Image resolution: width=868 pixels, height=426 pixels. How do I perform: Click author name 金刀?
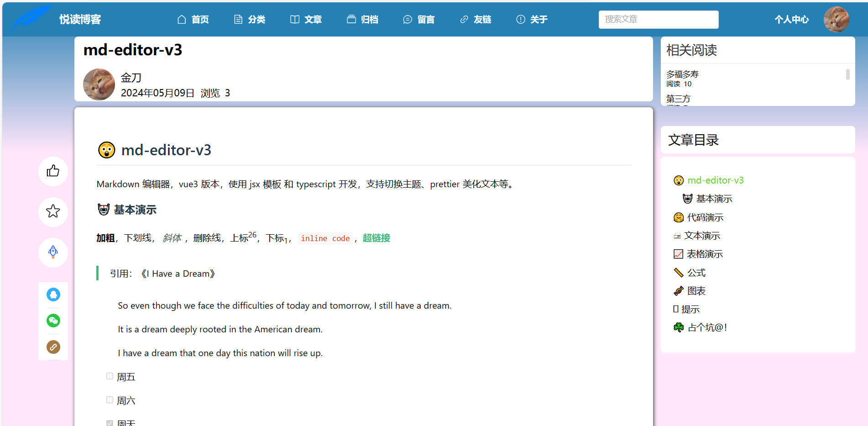point(131,78)
